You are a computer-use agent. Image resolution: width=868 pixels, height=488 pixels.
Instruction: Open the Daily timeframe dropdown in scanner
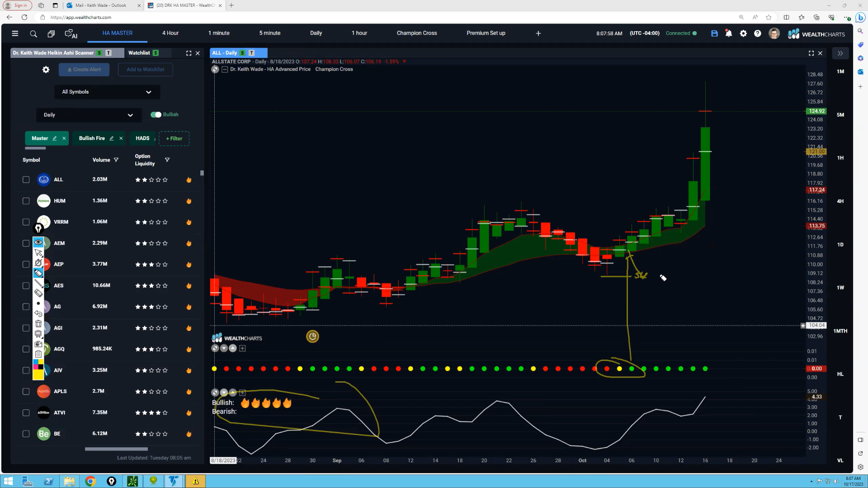point(89,115)
